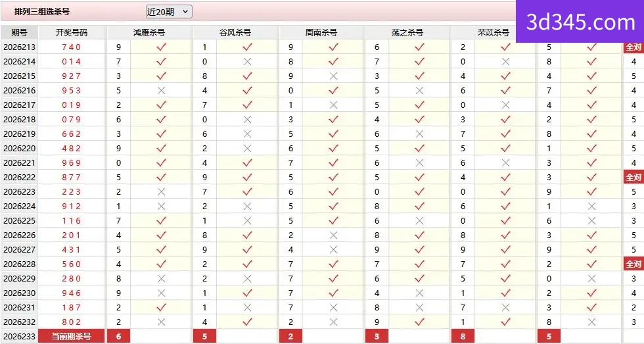Click 谷风杀号 check mark for period 2026232
Image resolution: width=644 pixels, height=344 pixels.
247,322
